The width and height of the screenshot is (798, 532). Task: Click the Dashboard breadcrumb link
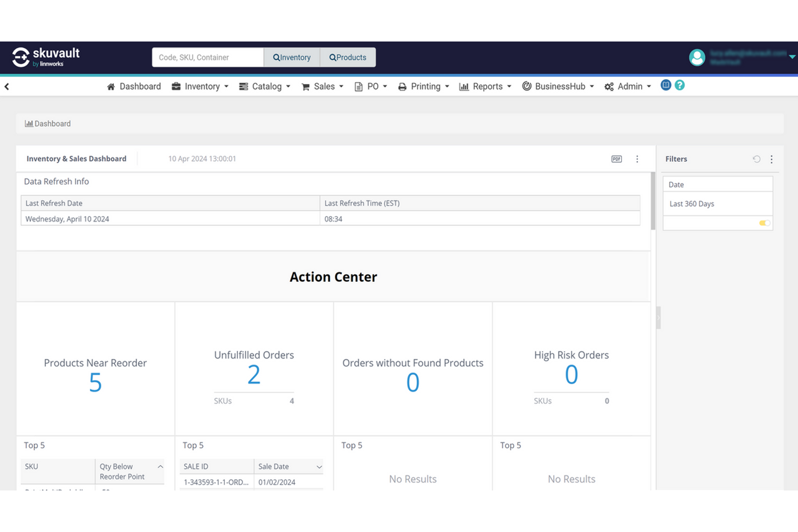52,123
